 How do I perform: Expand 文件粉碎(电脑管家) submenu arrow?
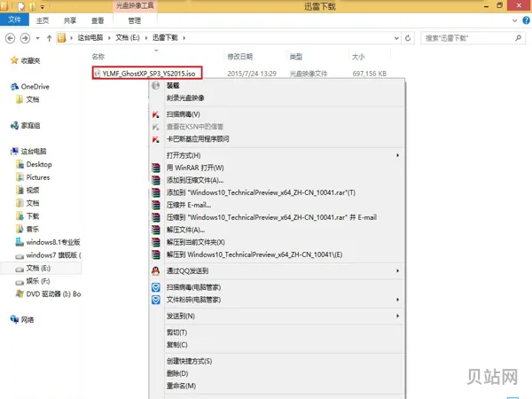[x=397, y=300]
